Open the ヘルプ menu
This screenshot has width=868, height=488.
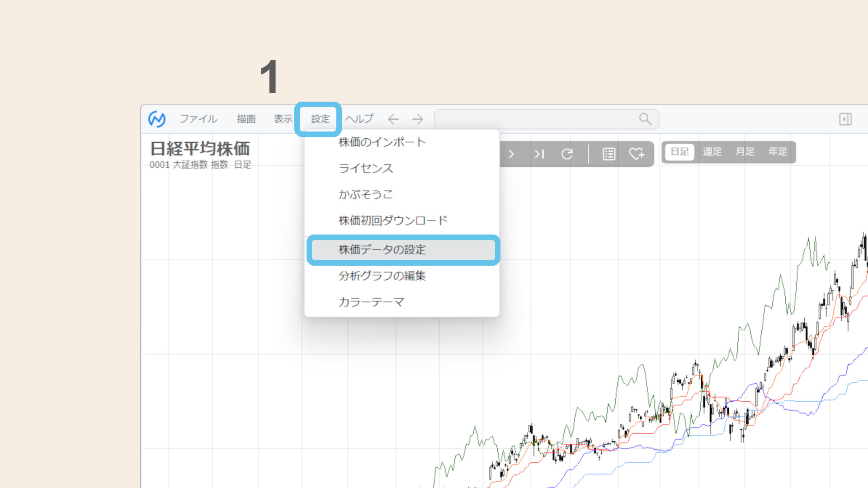coord(359,119)
